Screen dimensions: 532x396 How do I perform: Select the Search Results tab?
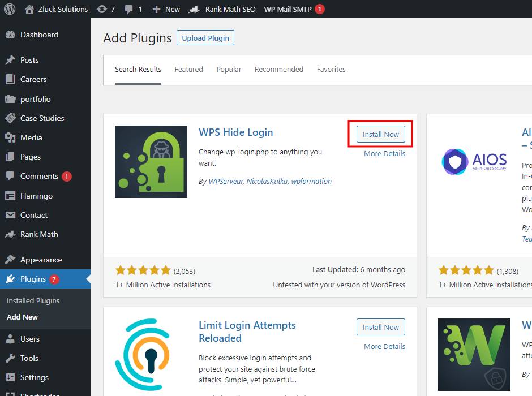[x=138, y=69]
